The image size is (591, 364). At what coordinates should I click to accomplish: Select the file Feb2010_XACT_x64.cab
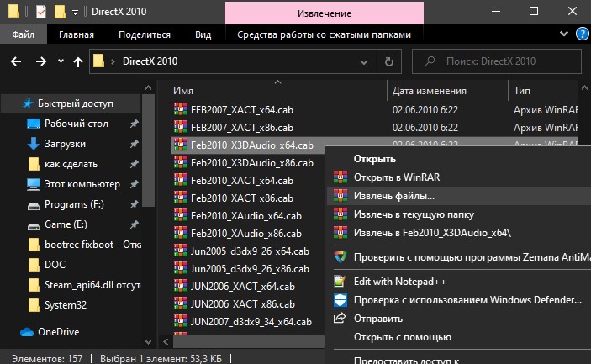(x=241, y=181)
